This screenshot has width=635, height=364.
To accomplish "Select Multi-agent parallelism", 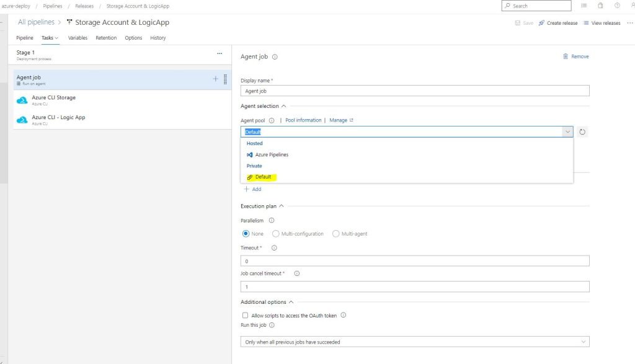I will tap(335, 234).
